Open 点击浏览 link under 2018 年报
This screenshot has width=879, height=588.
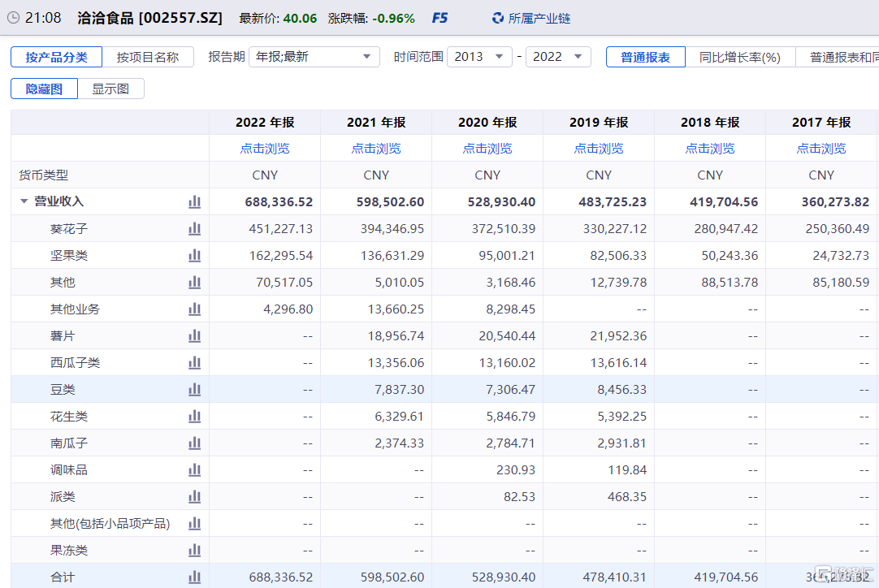click(x=710, y=149)
